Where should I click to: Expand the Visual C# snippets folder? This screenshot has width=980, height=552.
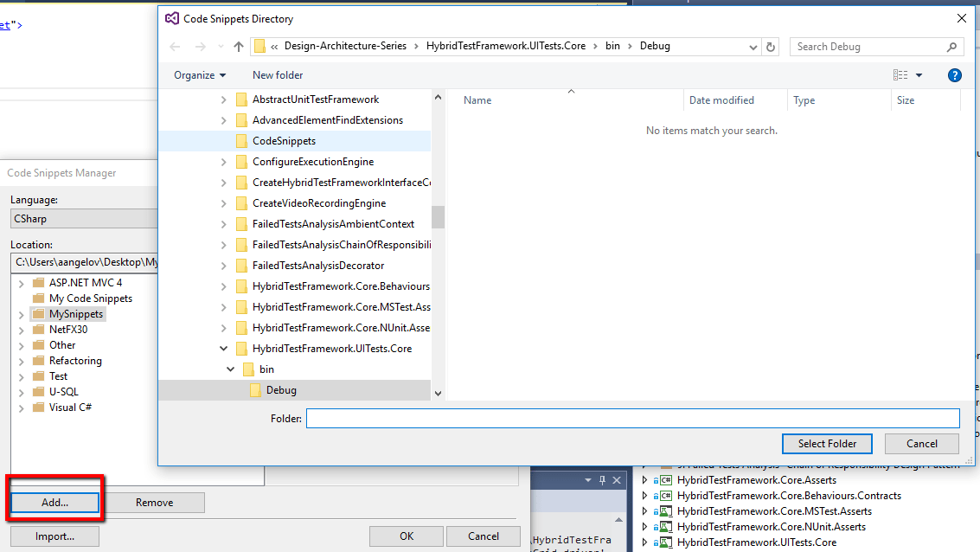coord(22,408)
